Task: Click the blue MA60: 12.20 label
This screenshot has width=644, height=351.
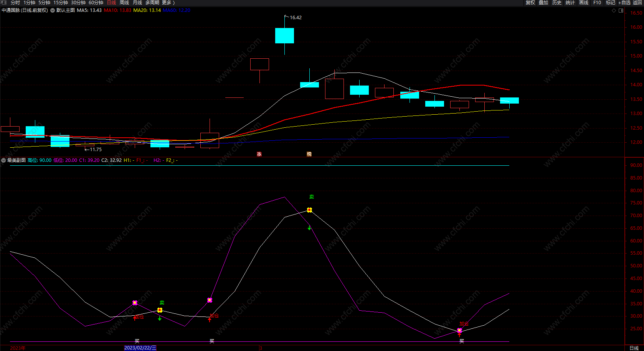Action: click(177, 10)
